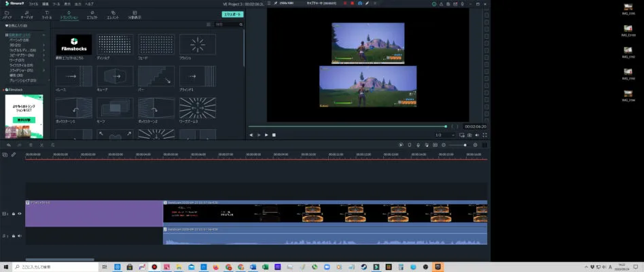The image size is (644, 272).
Task: Click the preview fullscreen icon
Action: [x=484, y=135]
